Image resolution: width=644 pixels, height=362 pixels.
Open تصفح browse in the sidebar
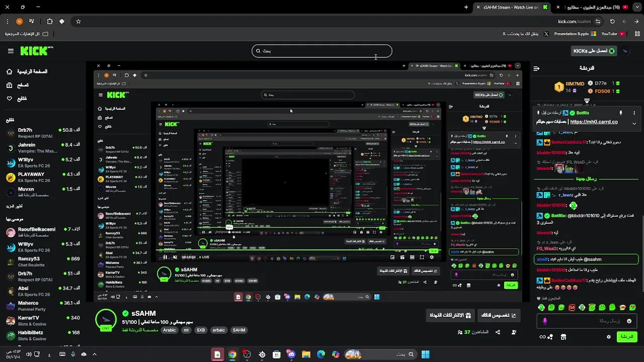(x=18, y=85)
